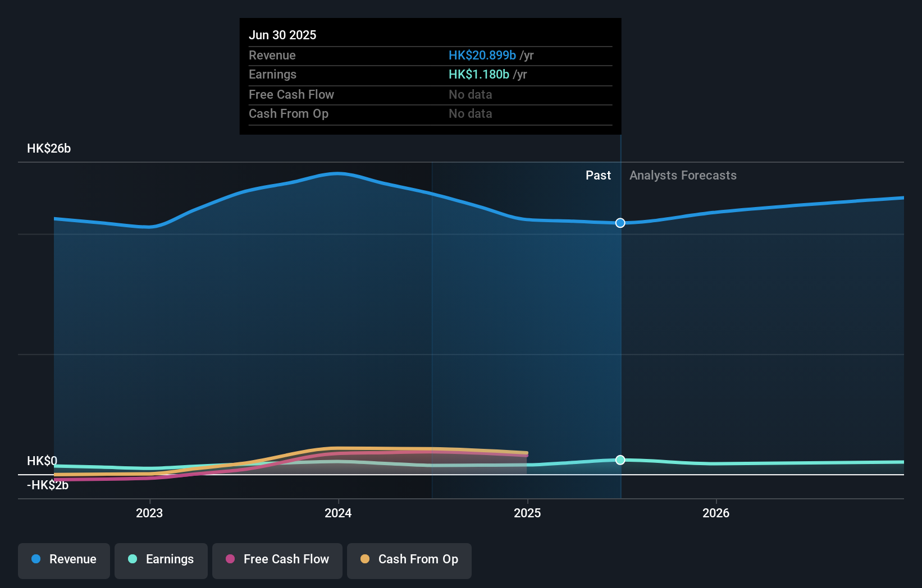Click the HK$1.180b earnings value
Viewport: 922px width, 588px height.
click(x=478, y=74)
